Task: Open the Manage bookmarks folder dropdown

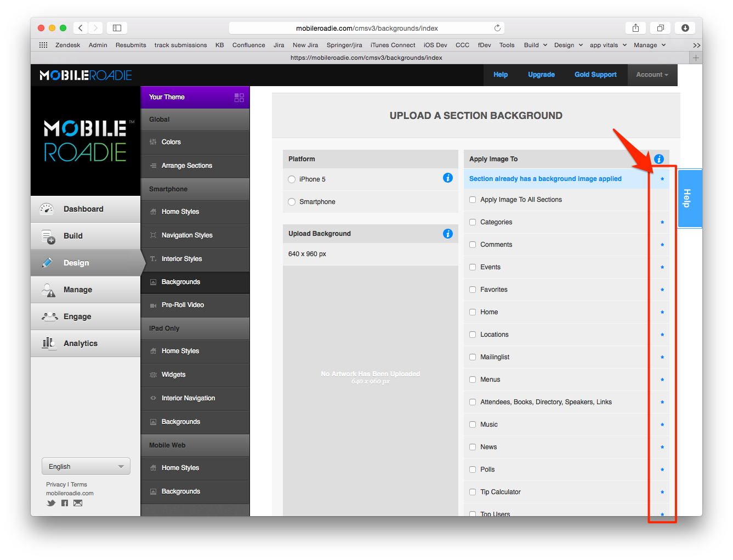Action: click(x=650, y=46)
